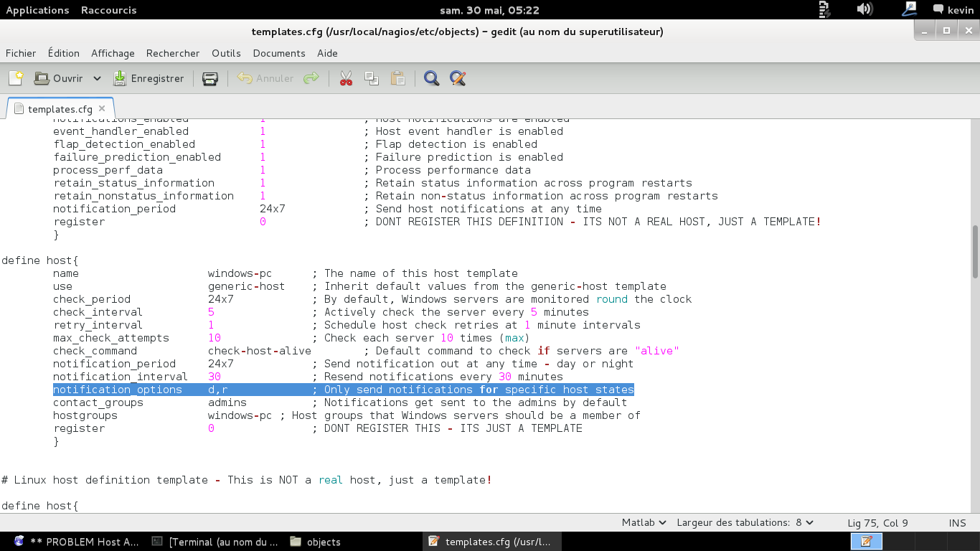
Task: Open network status icon in top panel
Action: pyautogui.click(x=910, y=9)
